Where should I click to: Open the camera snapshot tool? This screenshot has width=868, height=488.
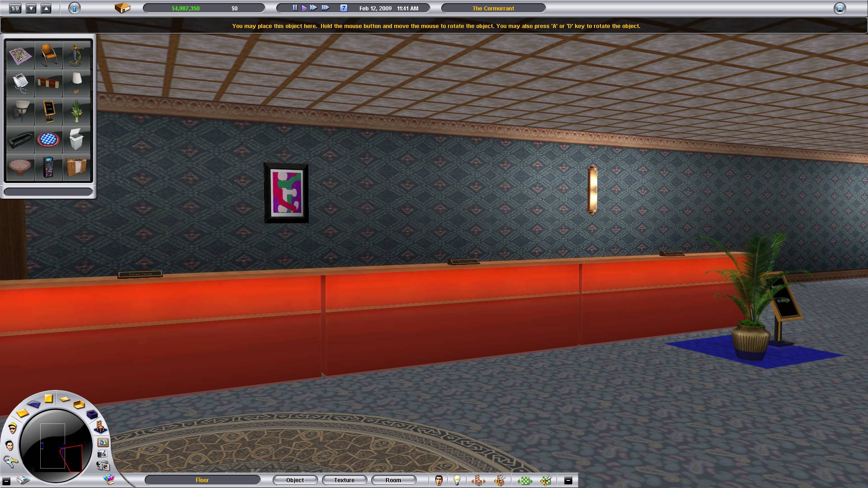tap(103, 454)
